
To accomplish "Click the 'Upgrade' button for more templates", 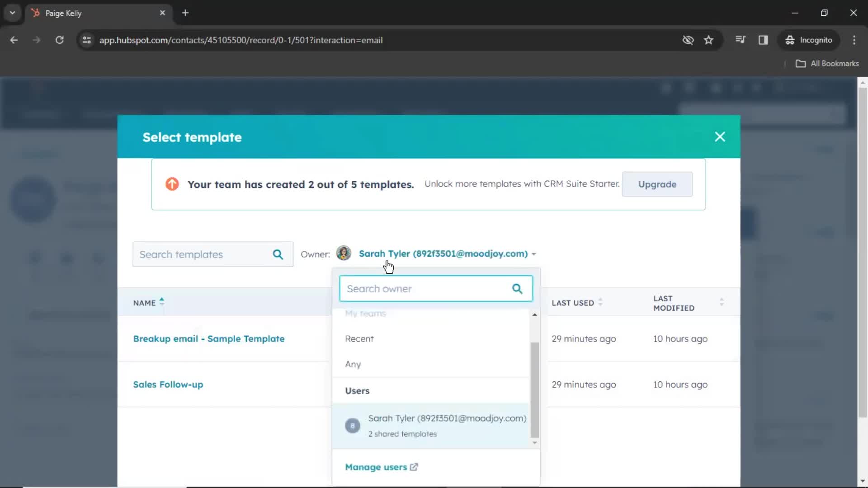I will pyautogui.click(x=657, y=184).
